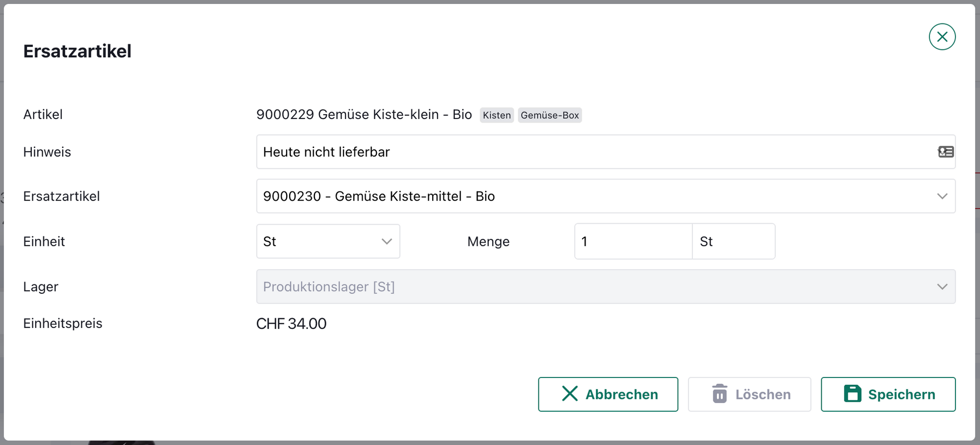Click the X icon inside the Abbrechen button

[570, 394]
